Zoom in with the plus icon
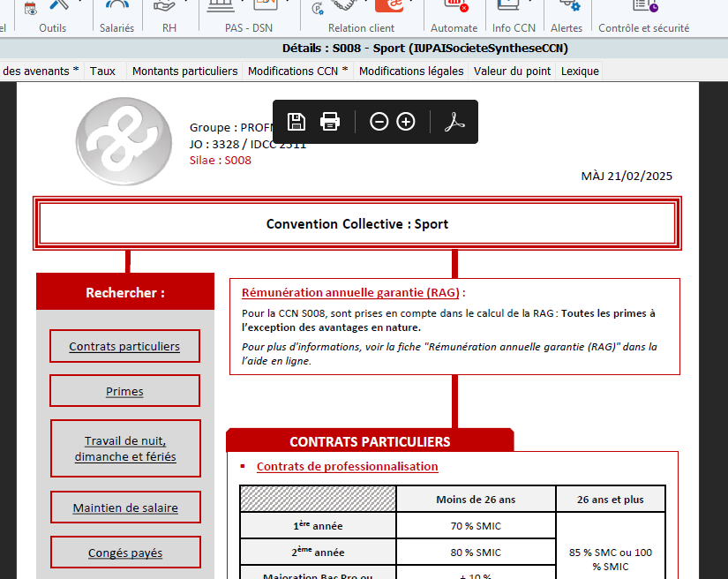This screenshot has width=728, height=579. point(406,122)
